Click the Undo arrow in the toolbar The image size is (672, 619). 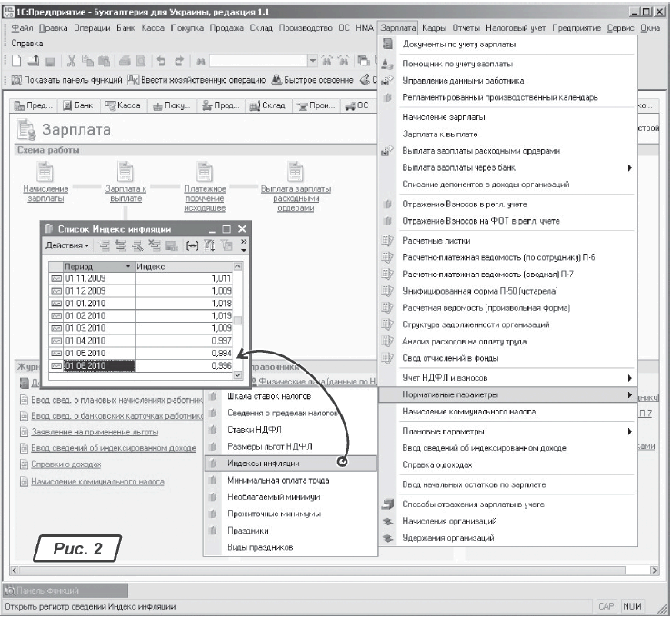pos(160,61)
